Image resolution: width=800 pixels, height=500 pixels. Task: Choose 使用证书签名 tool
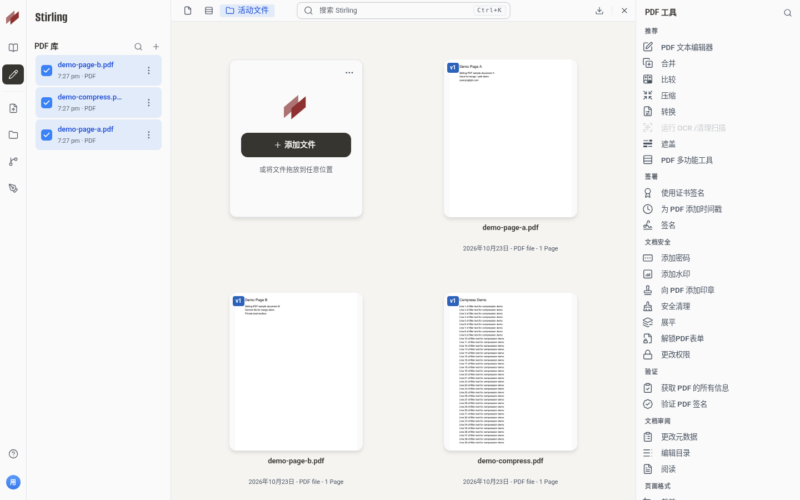coord(682,193)
